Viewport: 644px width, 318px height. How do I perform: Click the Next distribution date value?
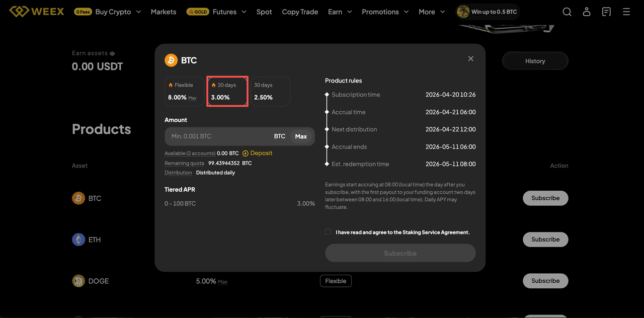pyautogui.click(x=450, y=129)
